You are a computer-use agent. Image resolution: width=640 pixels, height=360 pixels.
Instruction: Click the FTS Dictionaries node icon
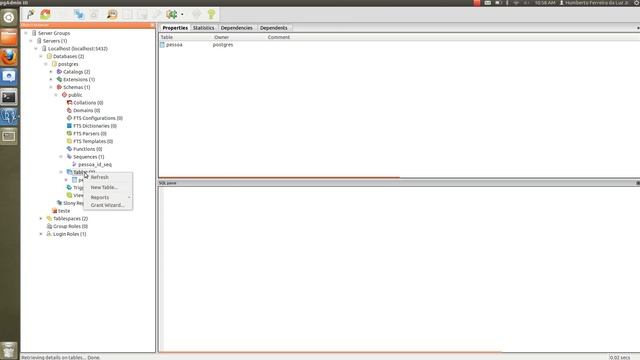[x=69, y=126]
